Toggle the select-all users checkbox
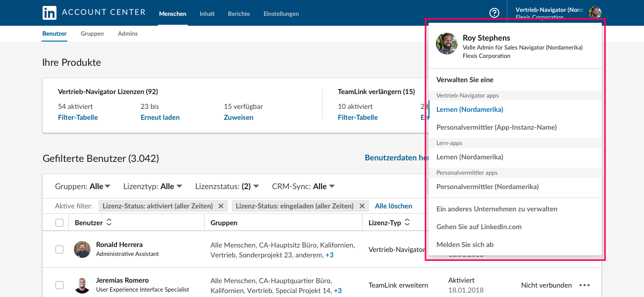Viewport: 644px width, 297px height. tap(59, 223)
